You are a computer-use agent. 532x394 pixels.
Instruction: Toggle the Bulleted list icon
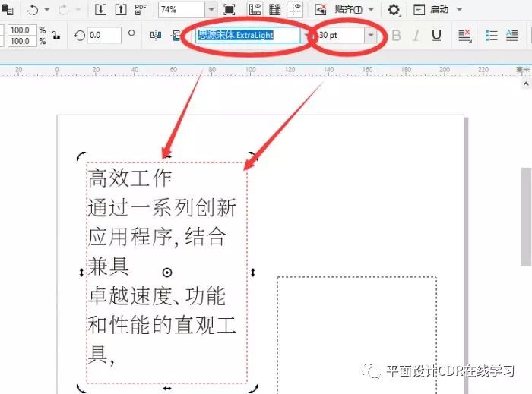tap(492, 35)
